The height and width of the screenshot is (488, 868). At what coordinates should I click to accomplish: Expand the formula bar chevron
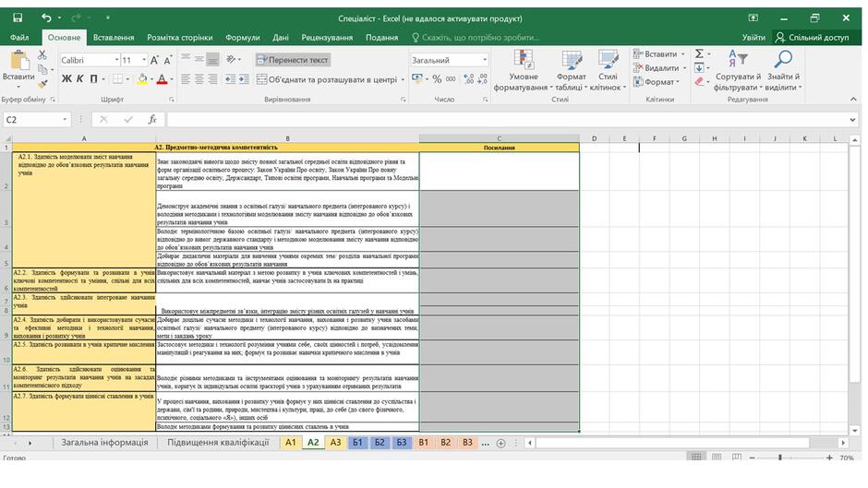click(852, 120)
